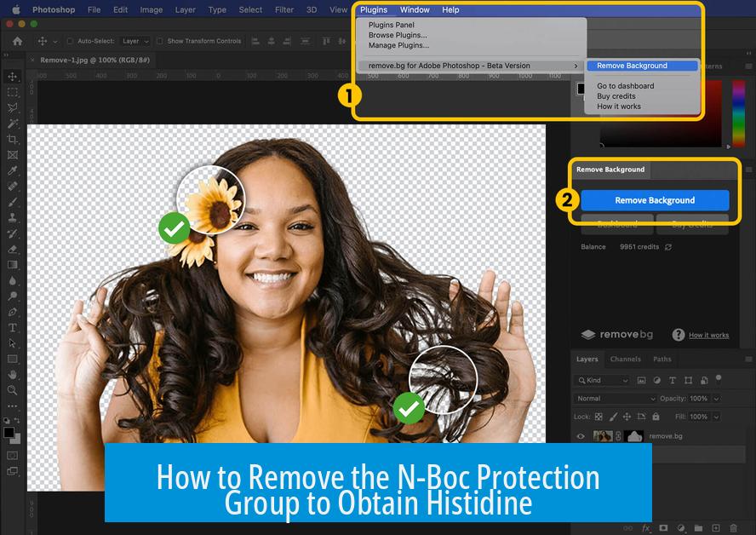Change screen mode icon
Image resolution: width=756 pixels, height=535 pixels.
[13, 471]
